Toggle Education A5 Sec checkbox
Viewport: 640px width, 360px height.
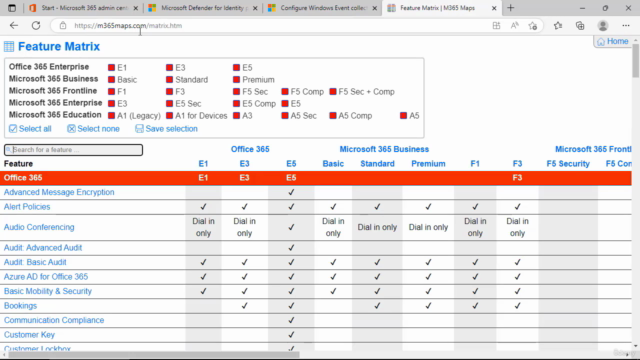(x=285, y=116)
